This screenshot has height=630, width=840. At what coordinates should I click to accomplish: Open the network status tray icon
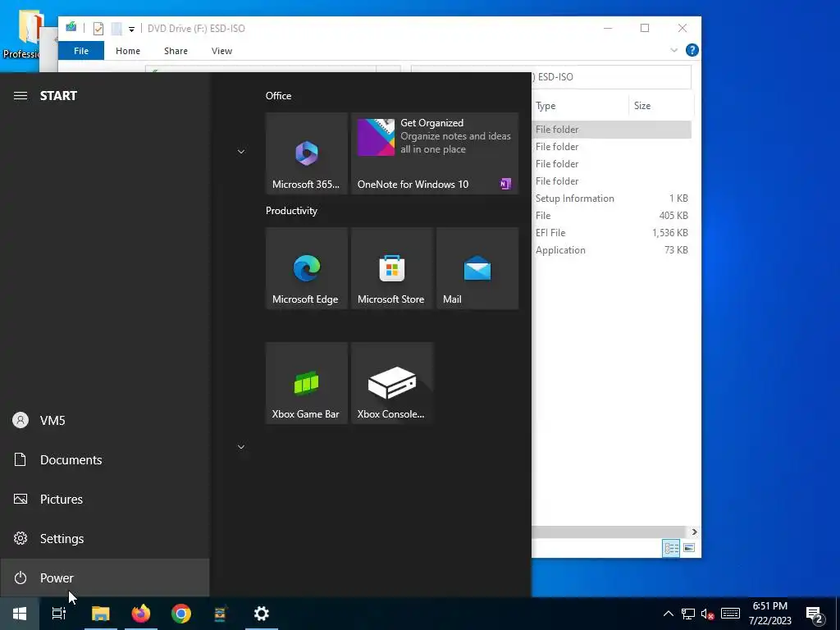click(x=688, y=614)
